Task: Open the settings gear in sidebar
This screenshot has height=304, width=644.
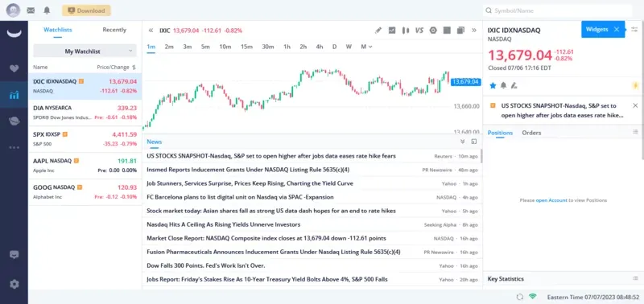Action: pos(14,284)
